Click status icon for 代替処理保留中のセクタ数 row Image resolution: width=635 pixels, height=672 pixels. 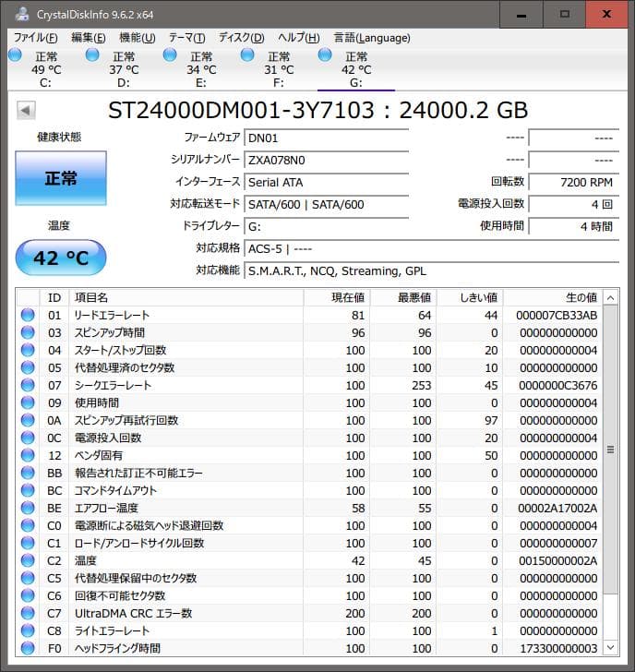28,579
